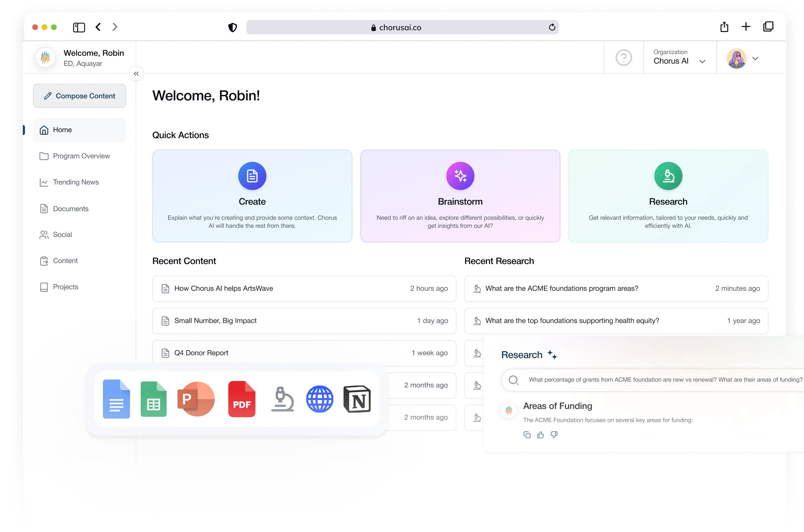
Task: Click the thumbs up feedback icon
Action: (x=540, y=435)
